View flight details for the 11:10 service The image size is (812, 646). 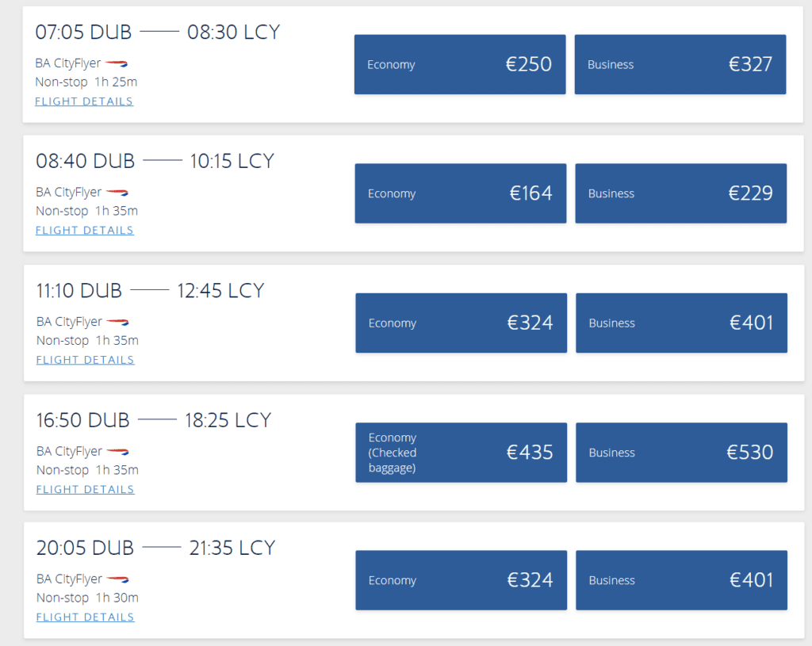[85, 359]
